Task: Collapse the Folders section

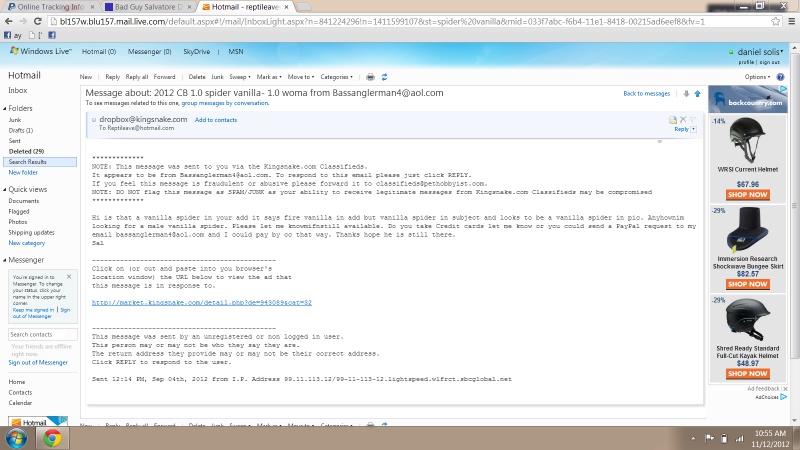Action: coord(5,108)
